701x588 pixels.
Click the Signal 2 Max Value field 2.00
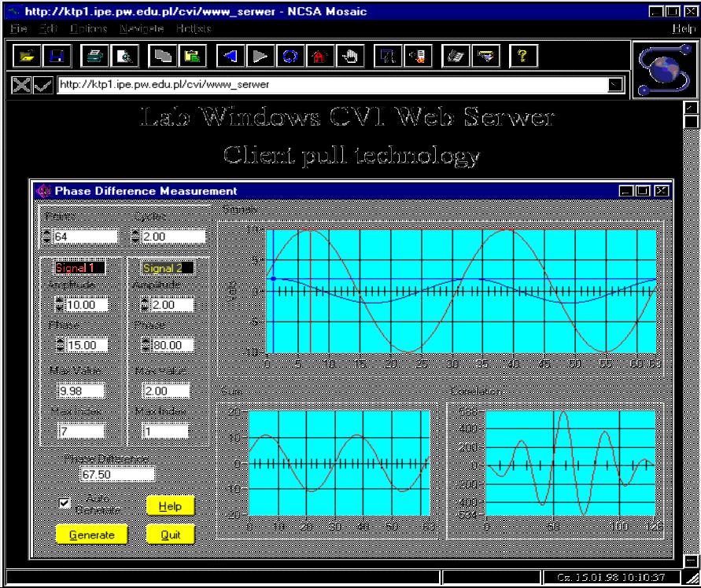(x=166, y=391)
